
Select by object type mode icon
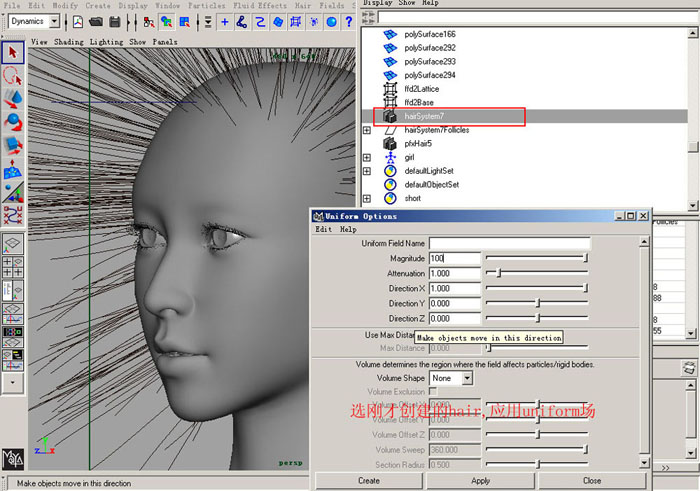pos(167,21)
